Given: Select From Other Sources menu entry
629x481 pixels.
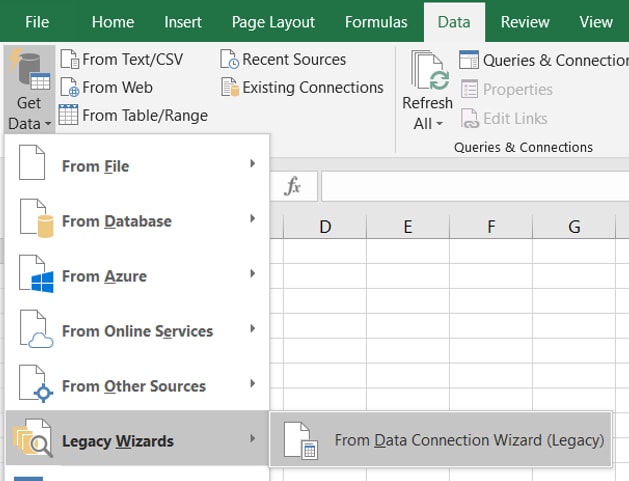Looking at the screenshot, I should (x=136, y=386).
